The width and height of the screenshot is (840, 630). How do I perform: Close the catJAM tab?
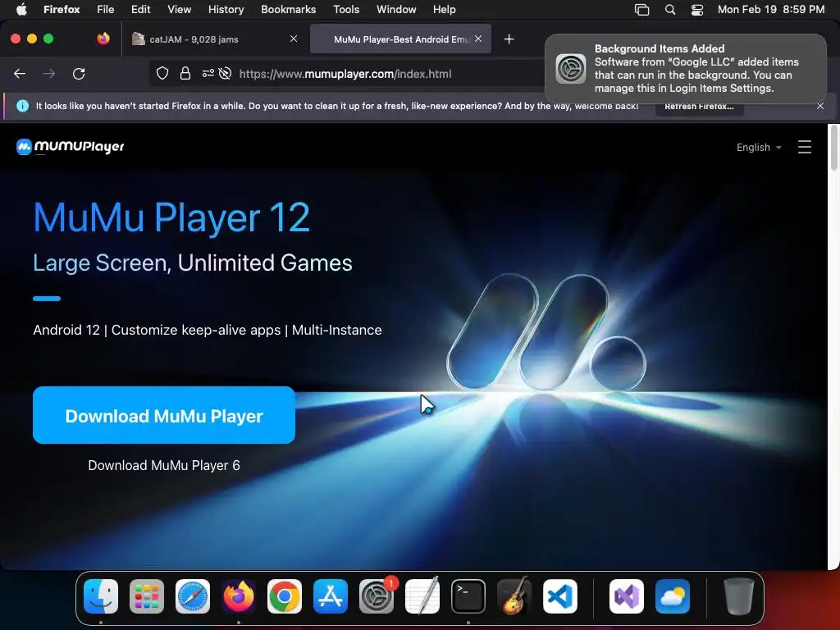coord(294,39)
